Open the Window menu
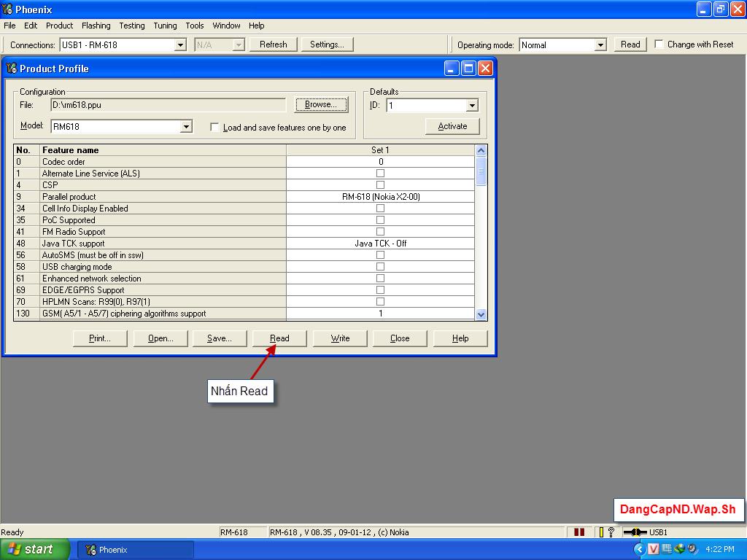Image resolution: width=747 pixels, height=560 pixels. point(226,26)
